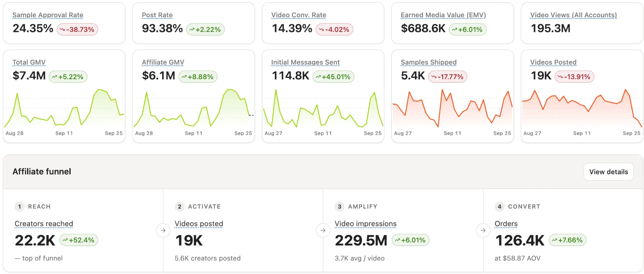Click the $7.4M value

pyautogui.click(x=29, y=76)
